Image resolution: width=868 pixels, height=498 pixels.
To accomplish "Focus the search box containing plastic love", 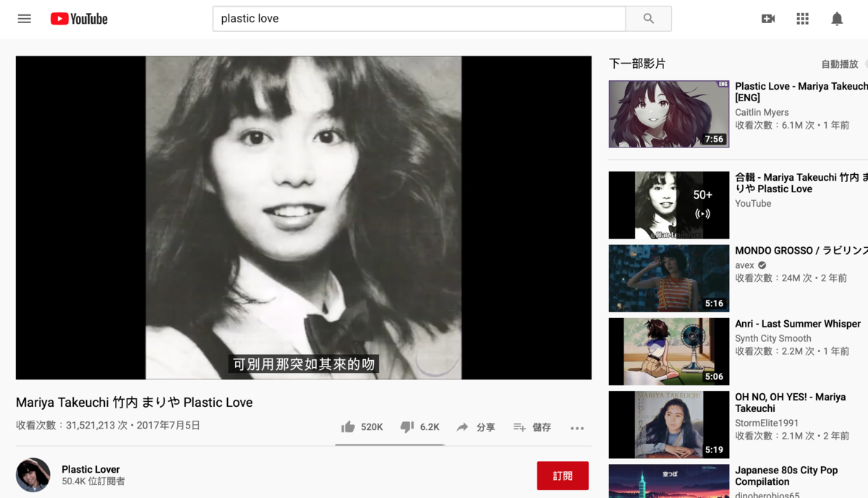I will pyautogui.click(x=419, y=19).
